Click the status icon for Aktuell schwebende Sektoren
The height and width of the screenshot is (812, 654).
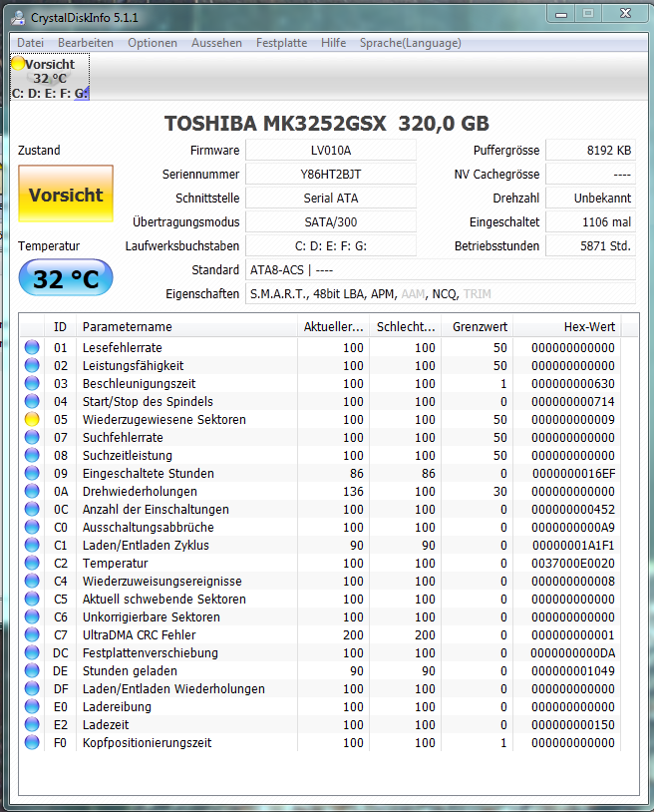(32, 599)
